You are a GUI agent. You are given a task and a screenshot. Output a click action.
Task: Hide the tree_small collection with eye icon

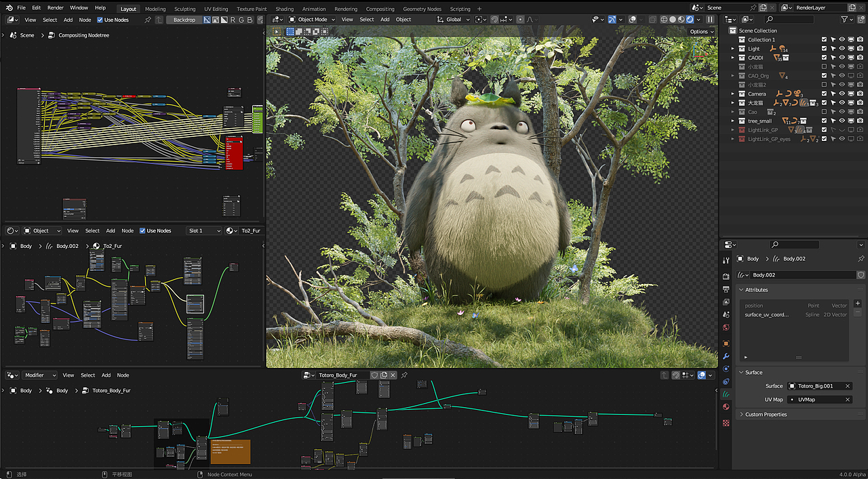pyautogui.click(x=842, y=121)
